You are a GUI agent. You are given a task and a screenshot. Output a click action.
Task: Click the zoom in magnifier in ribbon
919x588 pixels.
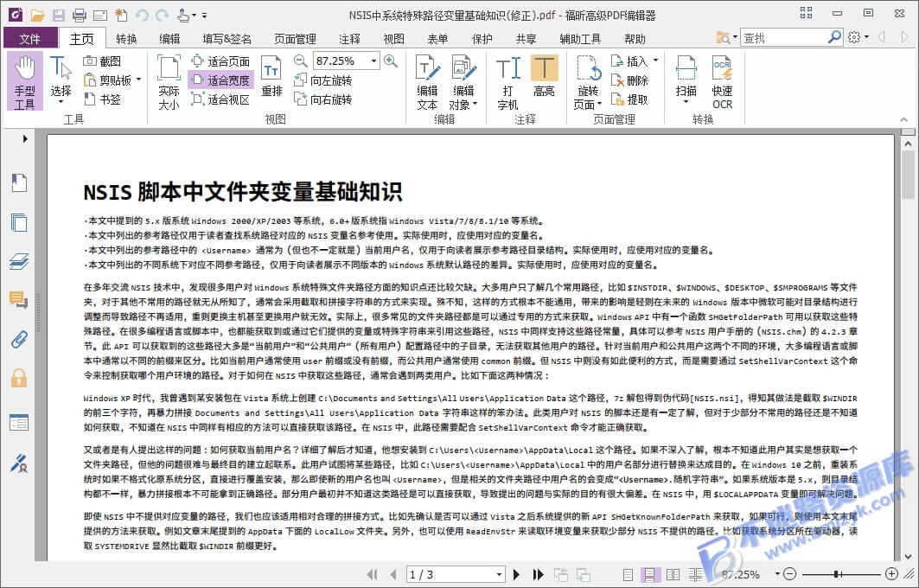[x=391, y=61]
